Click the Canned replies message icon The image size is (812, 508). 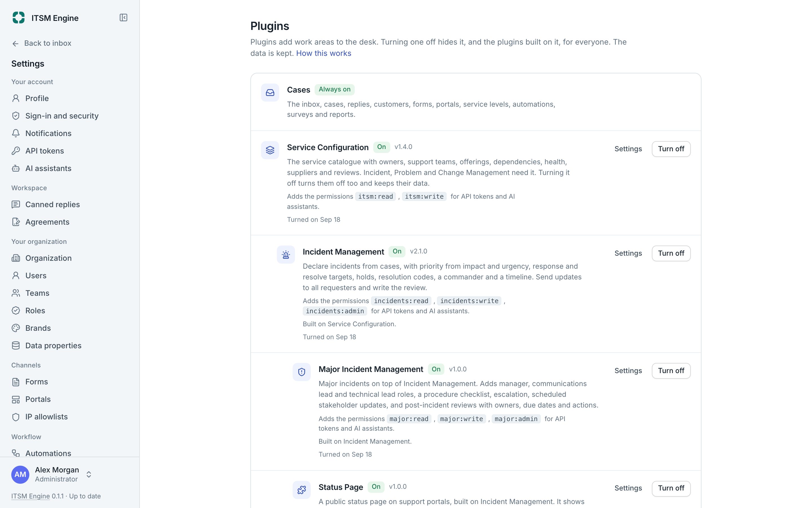click(16, 204)
